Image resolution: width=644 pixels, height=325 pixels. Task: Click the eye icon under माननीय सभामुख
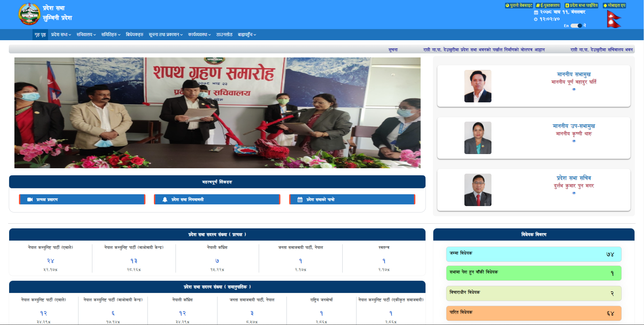[574, 90]
